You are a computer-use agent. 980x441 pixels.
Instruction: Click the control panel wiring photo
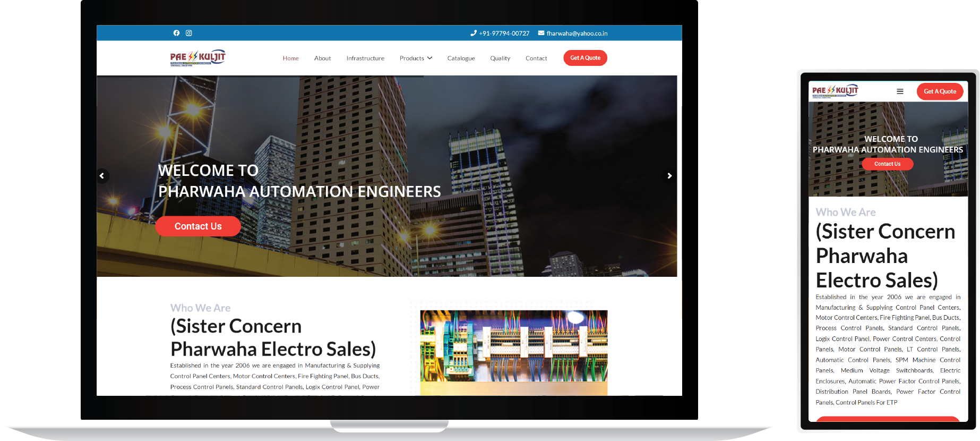[x=514, y=353]
